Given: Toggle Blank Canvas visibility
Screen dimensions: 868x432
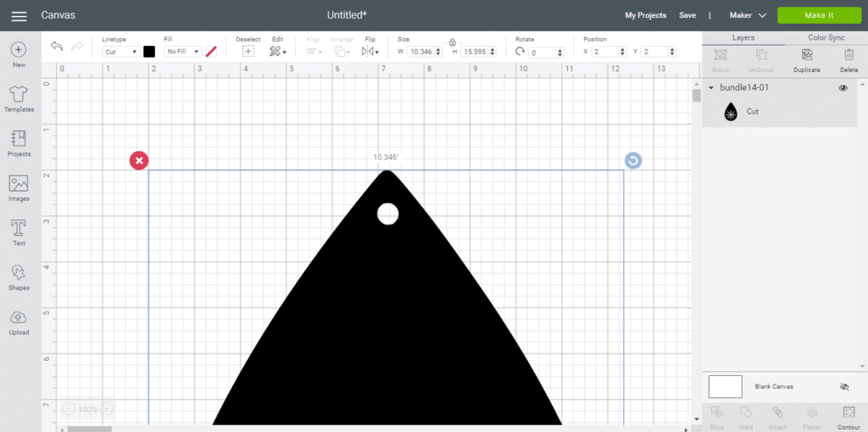Looking at the screenshot, I should (843, 387).
